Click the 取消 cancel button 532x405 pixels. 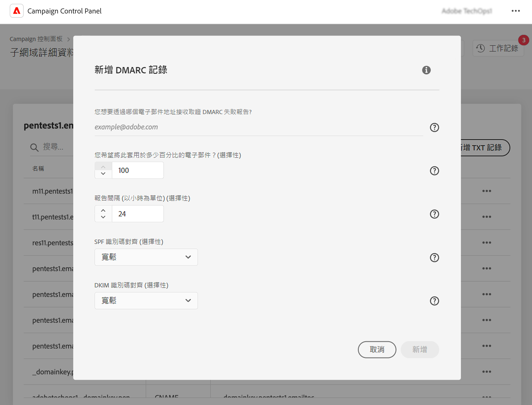(x=377, y=350)
